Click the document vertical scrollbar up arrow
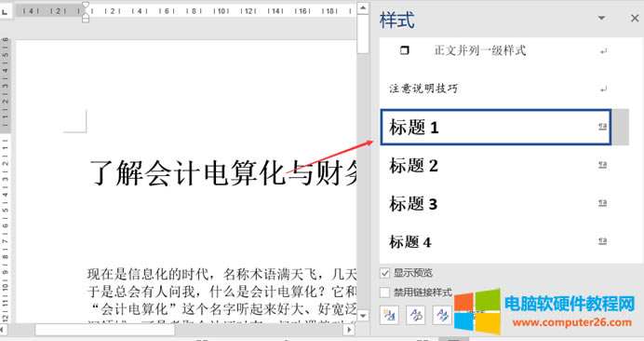Screen dimensions: 644x341 click(x=363, y=7)
